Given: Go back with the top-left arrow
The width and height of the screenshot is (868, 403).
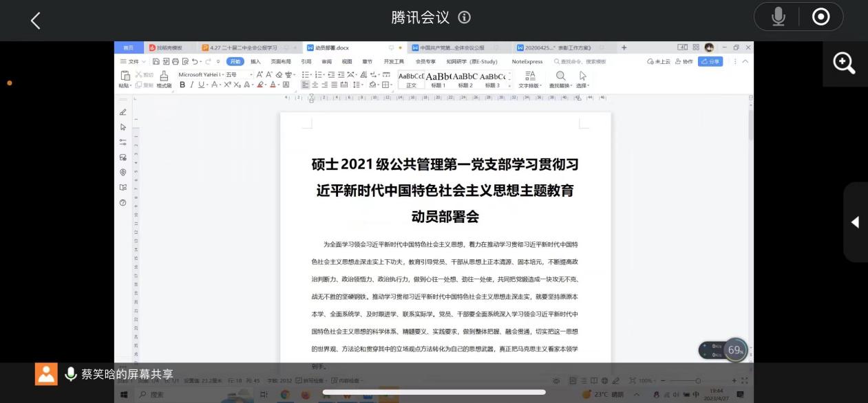Looking at the screenshot, I should pos(36,21).
